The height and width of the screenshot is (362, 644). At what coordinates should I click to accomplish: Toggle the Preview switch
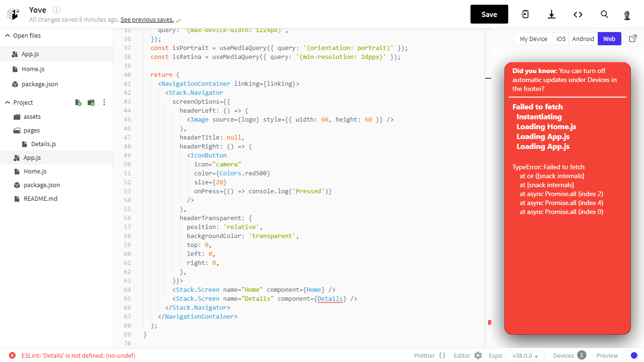(x=630, y=355)
